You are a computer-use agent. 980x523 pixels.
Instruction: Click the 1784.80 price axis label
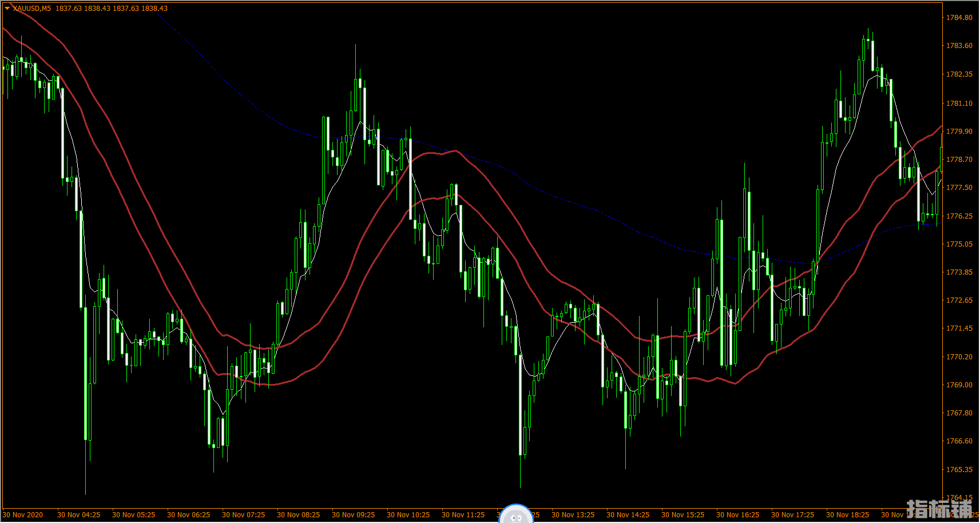tap(959, 18)
